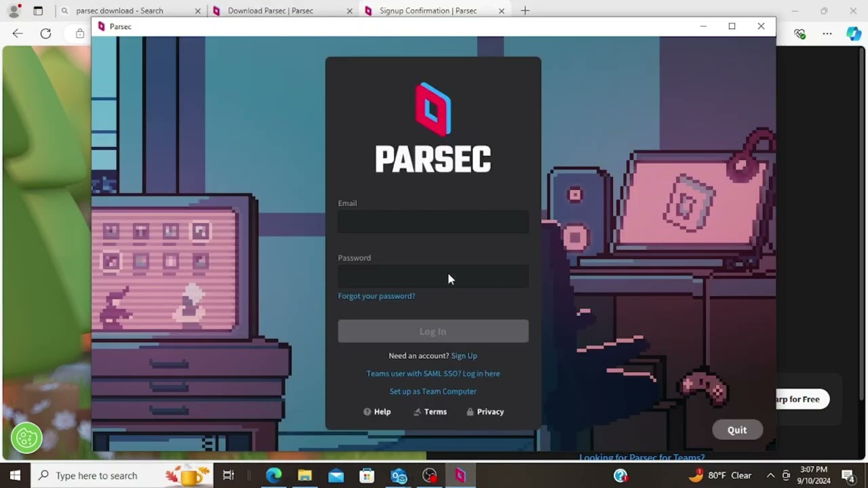This screenshot has height=488, width=868.
Task: Open Parsec from taskbar
Action: click(x=460, y=476)
